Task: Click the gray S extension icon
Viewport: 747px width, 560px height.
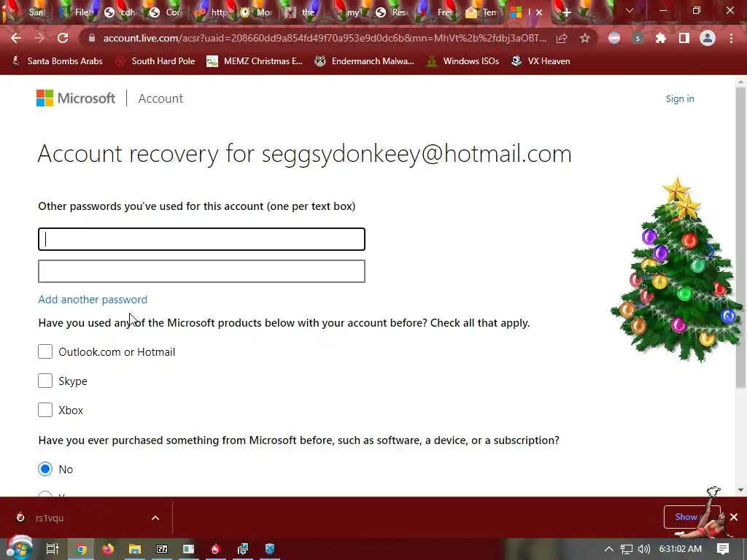Action: (x=638, y=38)
